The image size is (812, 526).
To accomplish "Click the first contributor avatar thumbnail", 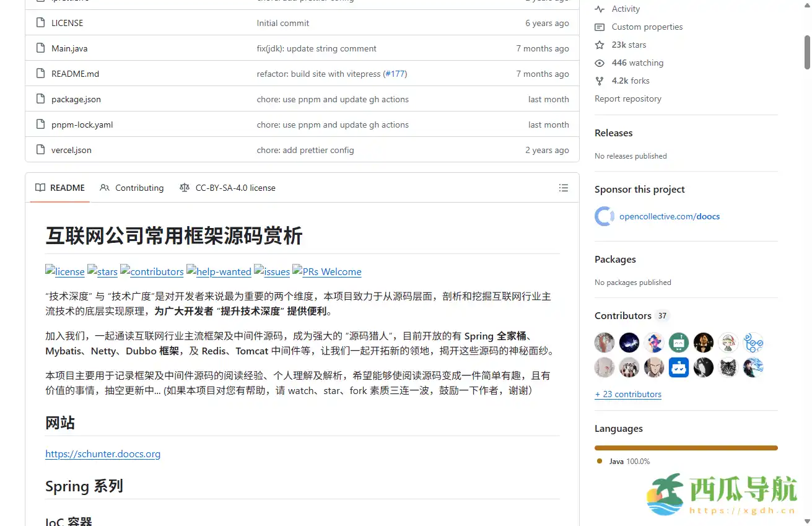I will pos(604,343).
